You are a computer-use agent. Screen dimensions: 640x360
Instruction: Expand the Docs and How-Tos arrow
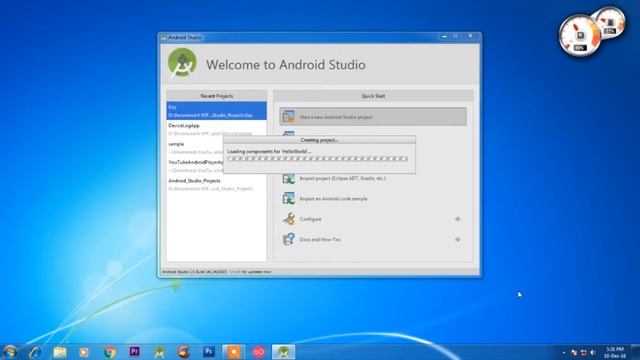[458, 240]
